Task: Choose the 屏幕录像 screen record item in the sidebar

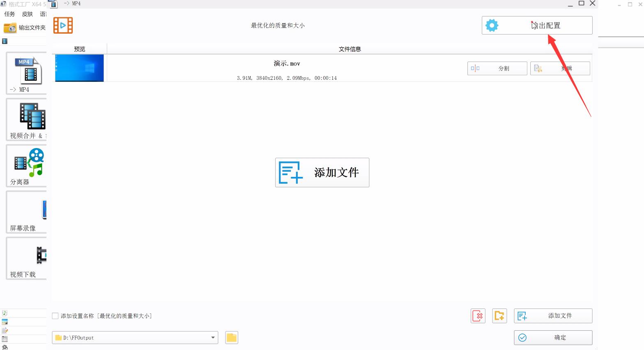Action: [26, 212]
